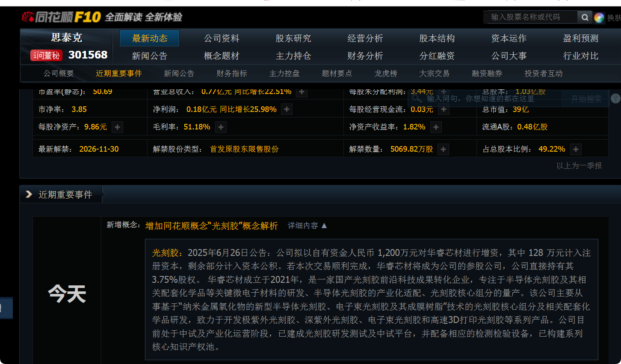Image resolution: width=621 pixels, height=364 pixels.
Task: Click the stock name/code search field
Action: pyautogui.click(x=532, y=17)
